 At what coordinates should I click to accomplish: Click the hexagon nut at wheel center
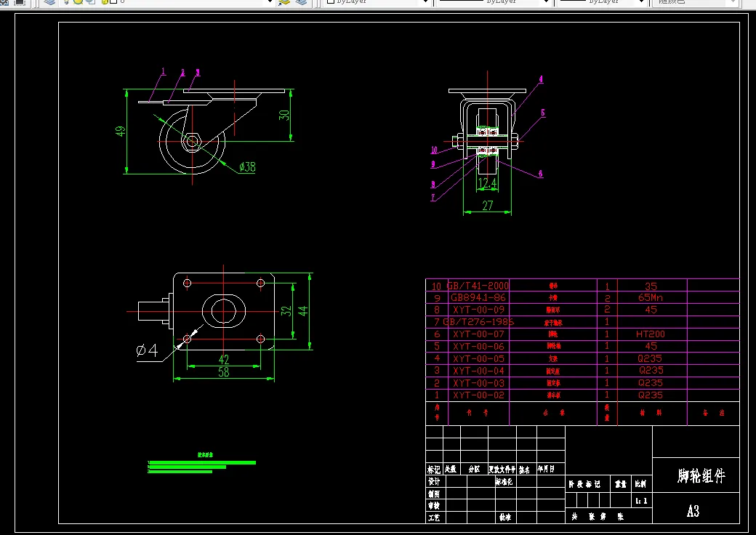tap(192, 141)
